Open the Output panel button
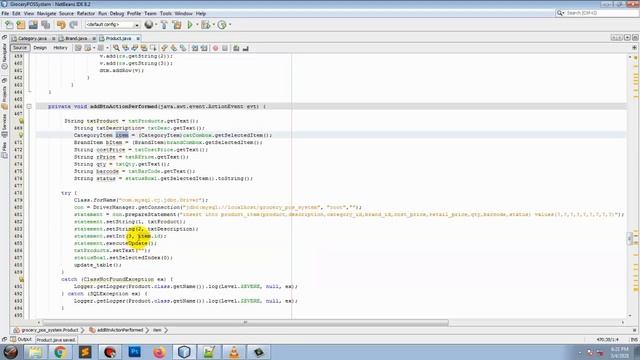 tap(21, 340)
